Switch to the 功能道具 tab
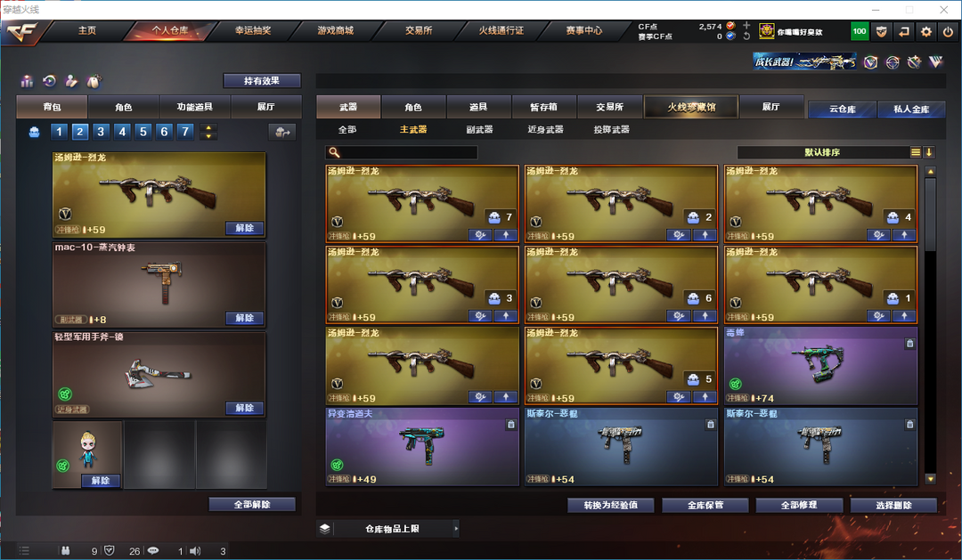Viewport: 962px width, 560px height. (x=194, y=107)
